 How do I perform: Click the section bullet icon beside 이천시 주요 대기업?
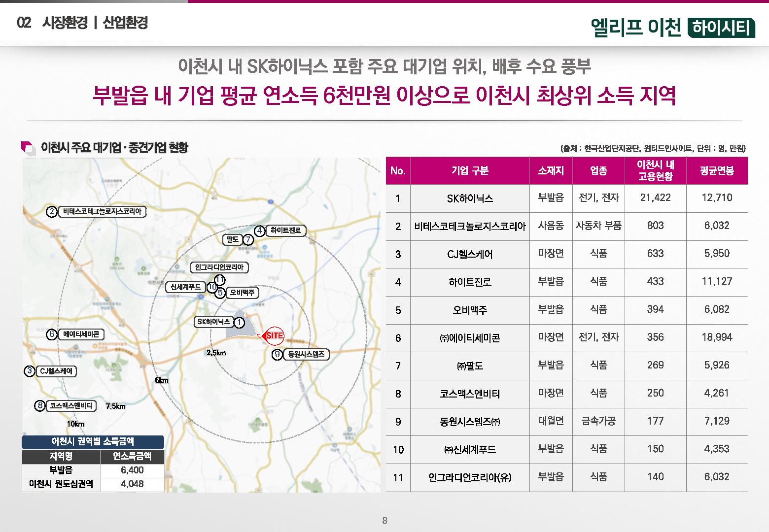click(x=29, y=148)
